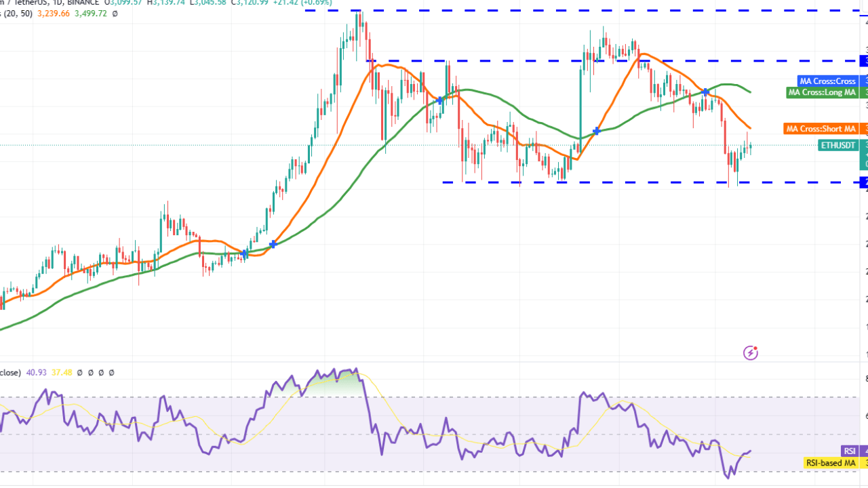Select the MA Cross:Long MA label

point(821,93)
